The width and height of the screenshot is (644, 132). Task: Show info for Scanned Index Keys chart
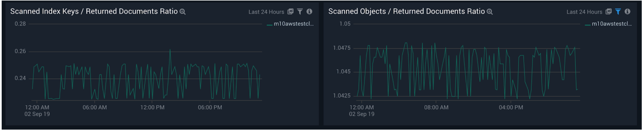point(310,12)
